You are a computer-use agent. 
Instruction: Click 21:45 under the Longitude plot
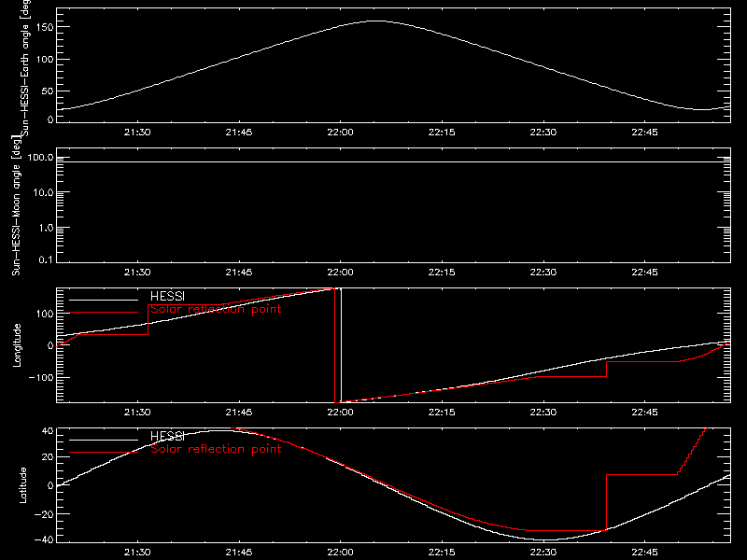coord(239,413)
